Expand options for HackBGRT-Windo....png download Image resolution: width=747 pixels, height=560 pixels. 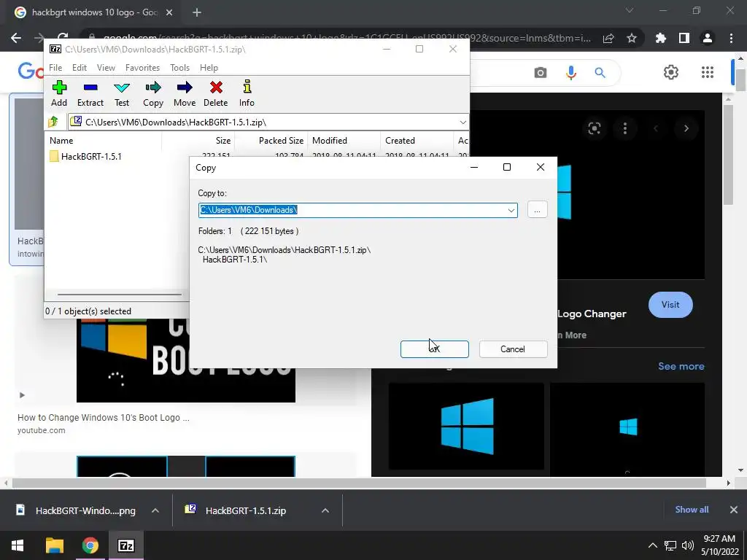click(155, 510)
